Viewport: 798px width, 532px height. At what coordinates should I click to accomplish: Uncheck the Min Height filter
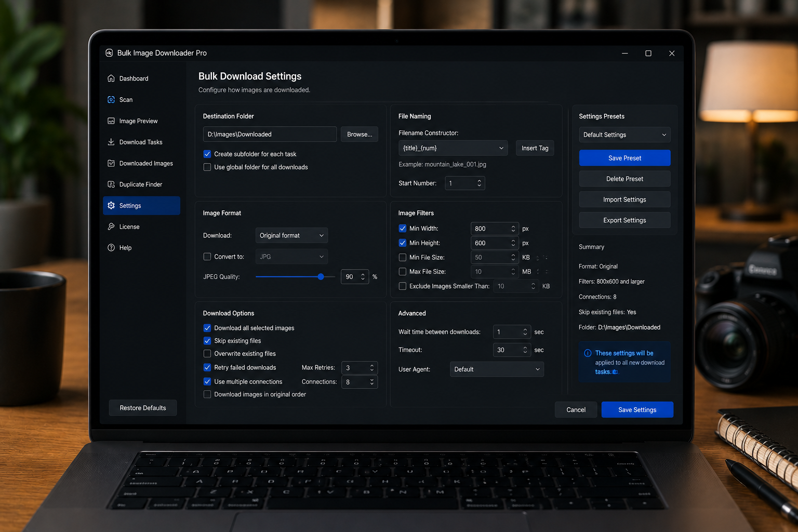(x=402, y=243)
